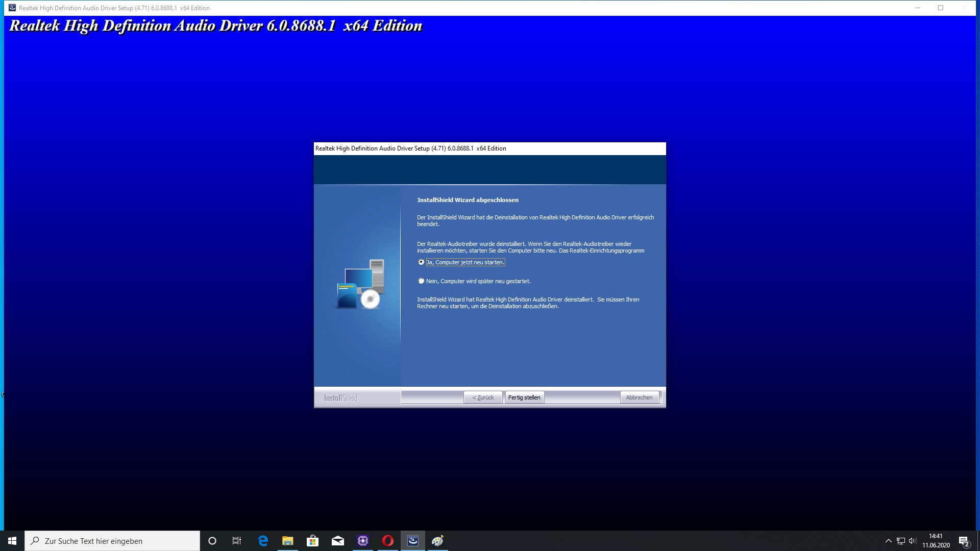
Task: Open File Explorer from taskbar
Action: 288,541
